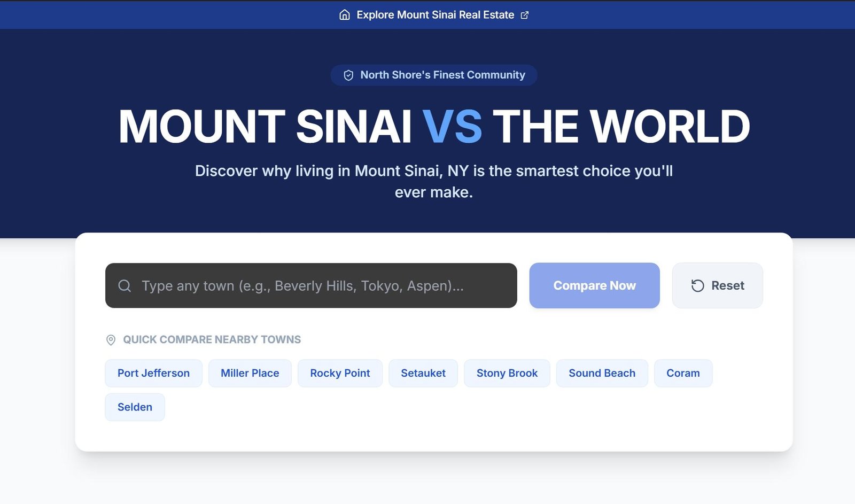This screenshot has height=504, width=855.
Task: Click the circular arrow reset icon
Action: [697, 286]
